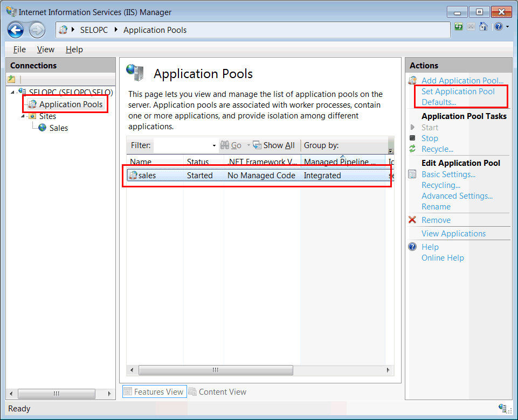Go to Home with the house icon
Screen dimensions: 518x420
[x=484, y=26]
